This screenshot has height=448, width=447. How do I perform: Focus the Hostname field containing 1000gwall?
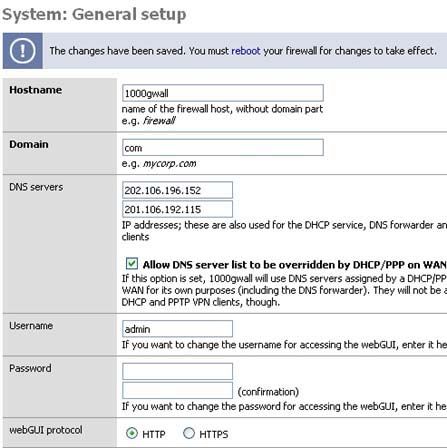pyautogui.click(x=223, y=93)
